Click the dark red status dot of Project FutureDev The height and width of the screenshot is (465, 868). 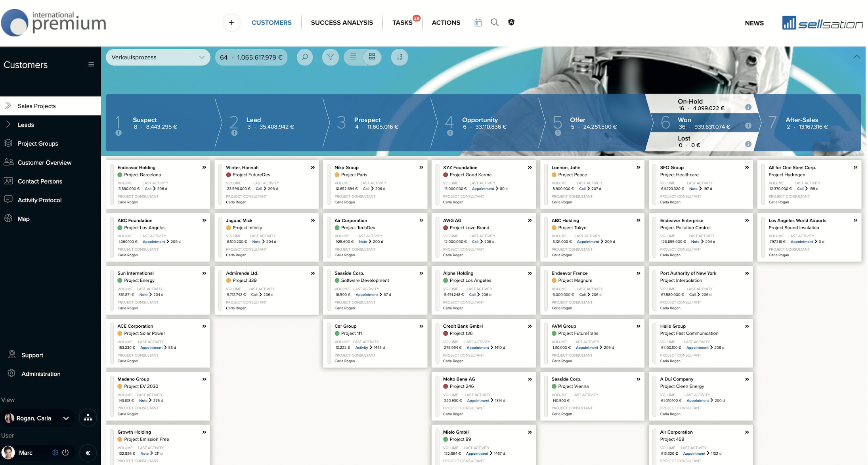(x=229, y=175)
